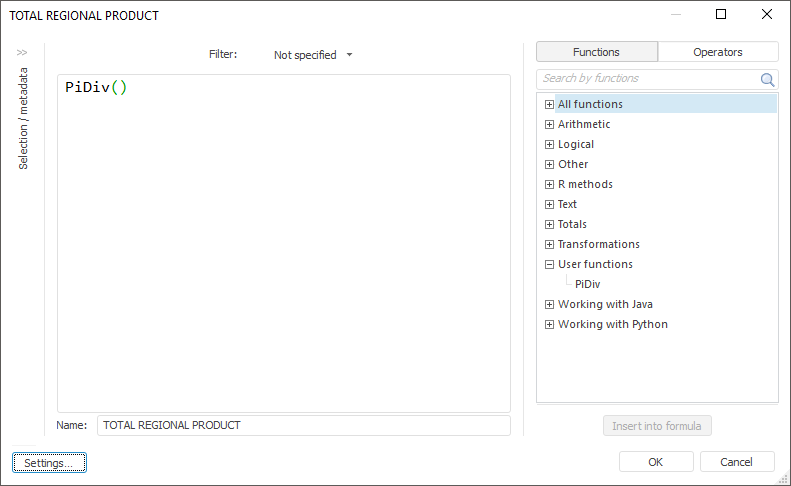Image resolution: width=791 pixels, height=486 pixels.
Task: Click the search magnifier icon
Action: 767,79
